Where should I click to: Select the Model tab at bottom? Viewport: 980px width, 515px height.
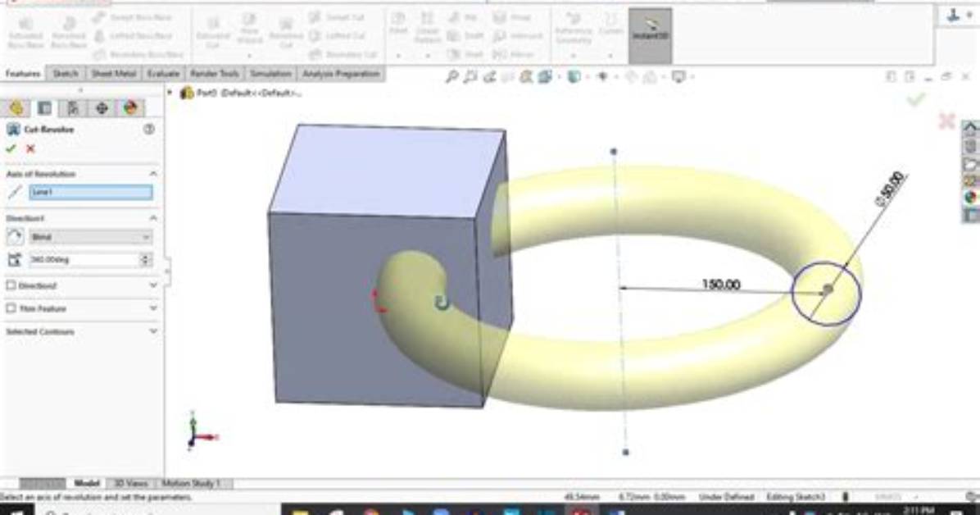point(86,484)
